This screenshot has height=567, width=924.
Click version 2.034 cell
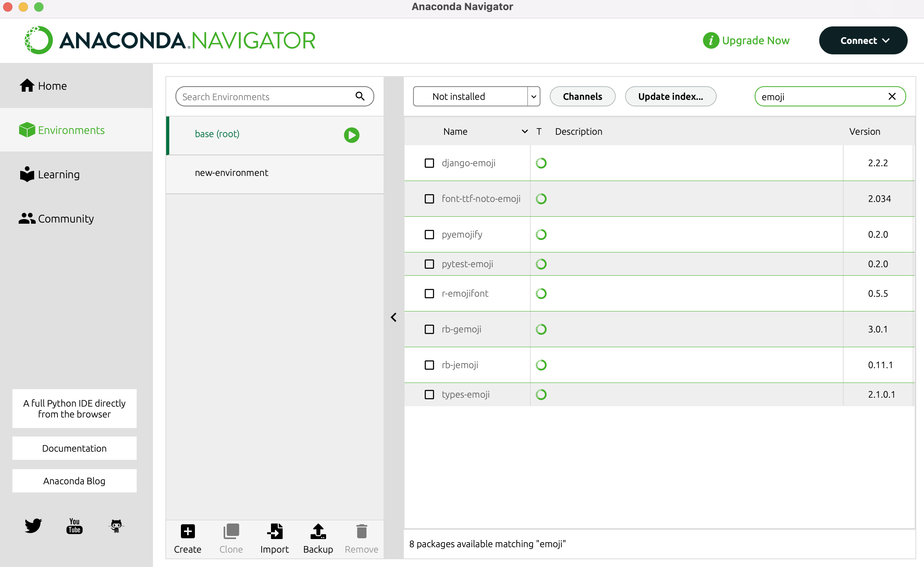tap(879, 199)
